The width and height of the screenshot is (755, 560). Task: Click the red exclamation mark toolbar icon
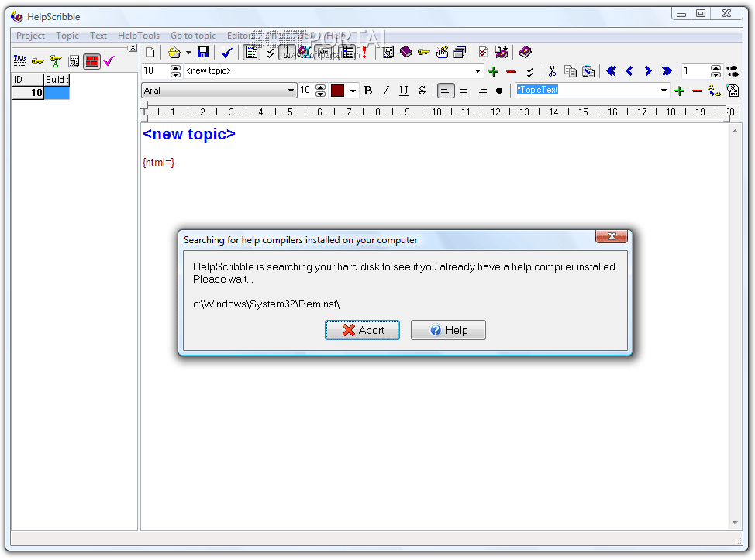point(364,53)
